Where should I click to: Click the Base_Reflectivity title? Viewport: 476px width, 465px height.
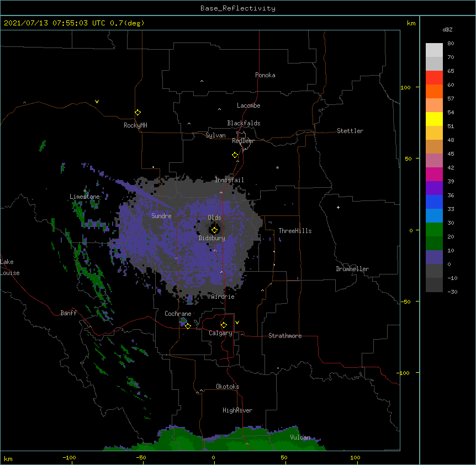coord(238,8)
